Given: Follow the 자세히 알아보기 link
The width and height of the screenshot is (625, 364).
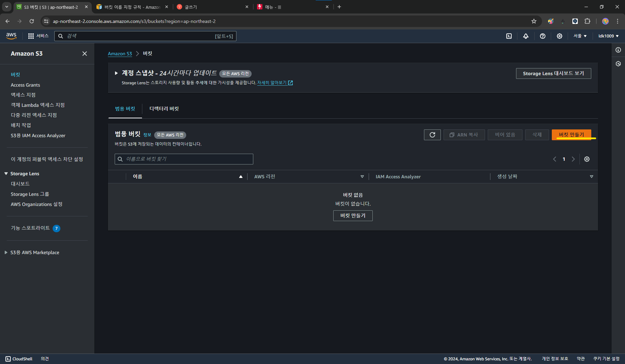Looking at the screenshot, I should 272,83.
